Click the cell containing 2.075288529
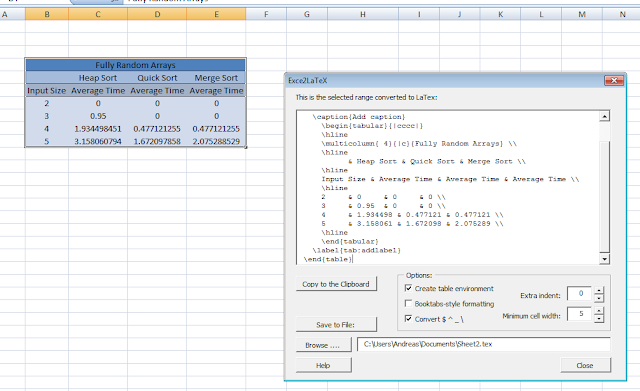This screenshot has height=391, width=640. (x=216, y=141)
